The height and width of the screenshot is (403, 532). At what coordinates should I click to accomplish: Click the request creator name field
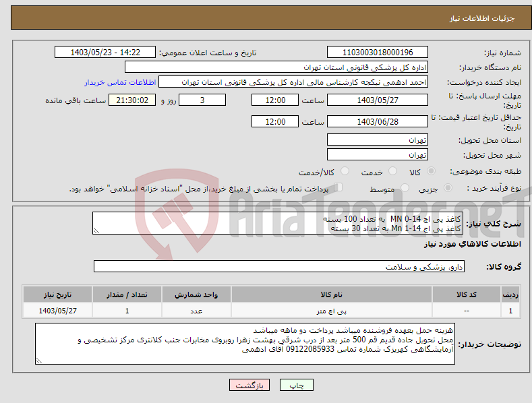[x=293, y=82]
